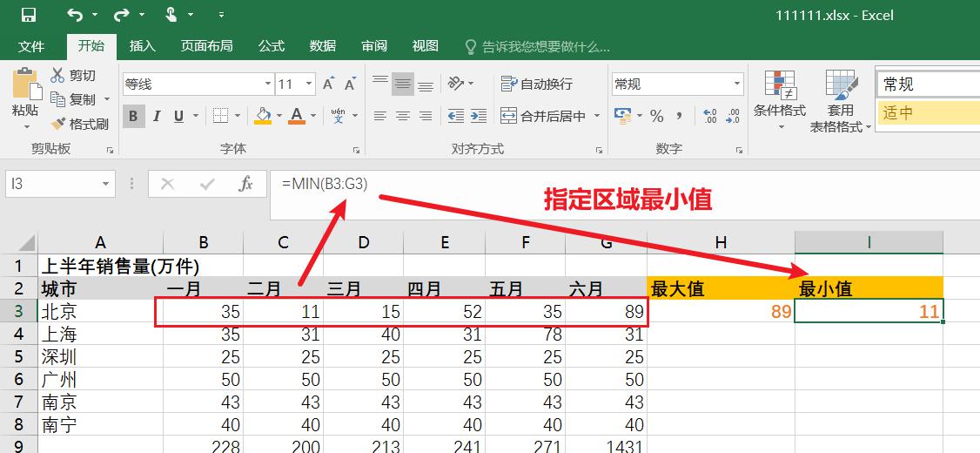Expand the underline style arrow
The width and height of the screenshot is (980, 453).
[x=196, y=117]
